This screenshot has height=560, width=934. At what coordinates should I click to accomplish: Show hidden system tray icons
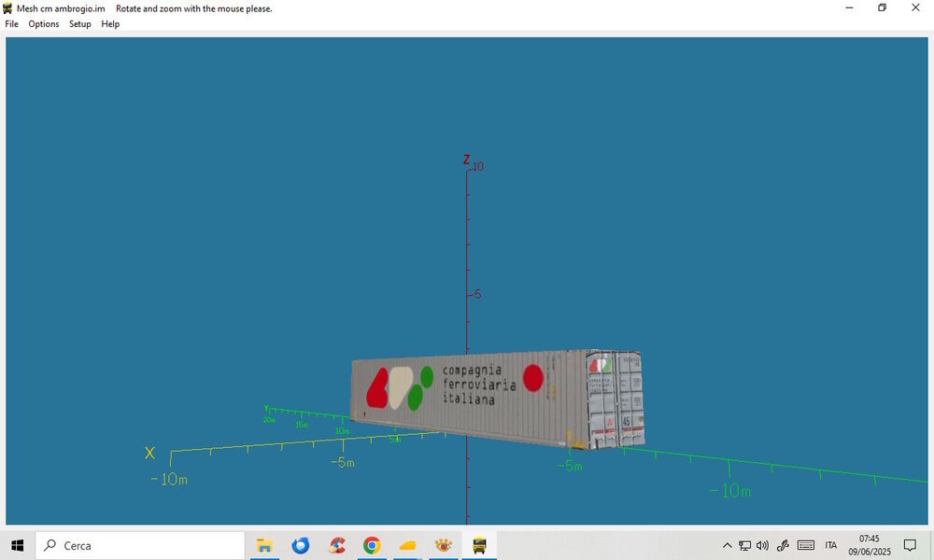pyautogui.click(x=727, y=545)
